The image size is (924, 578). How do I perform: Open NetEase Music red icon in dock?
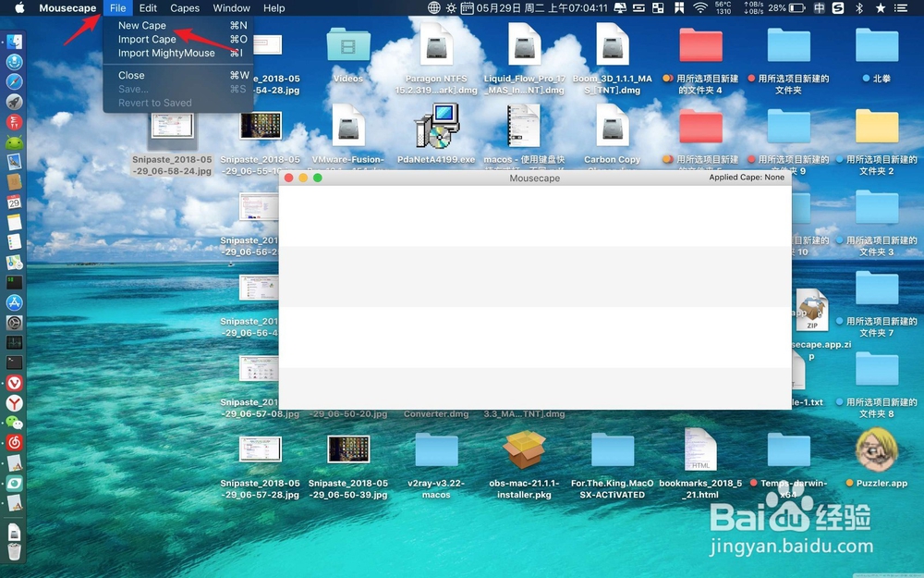point(14,442)
